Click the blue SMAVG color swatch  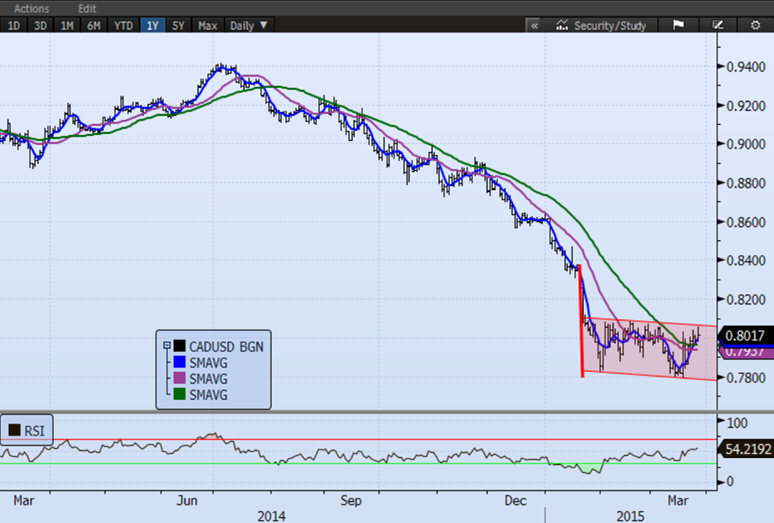click(180, 363)
